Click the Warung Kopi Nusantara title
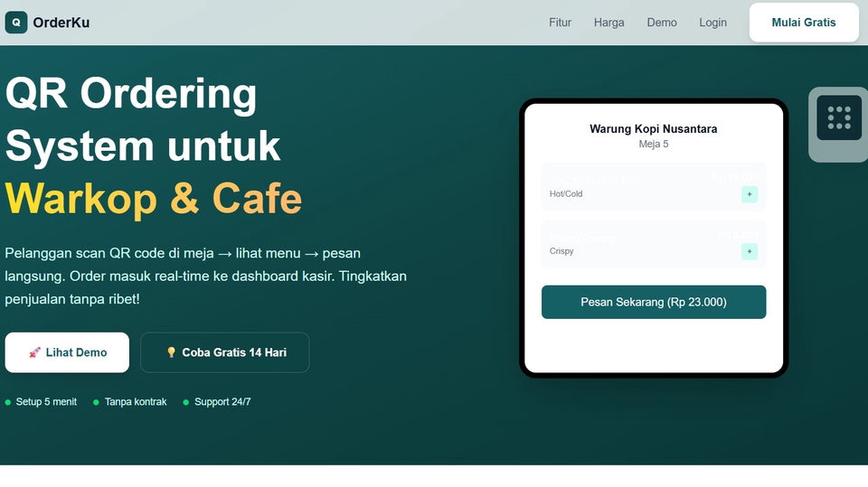Image resolution: width=868 pixels, height=487 pixels. (653, 129)
